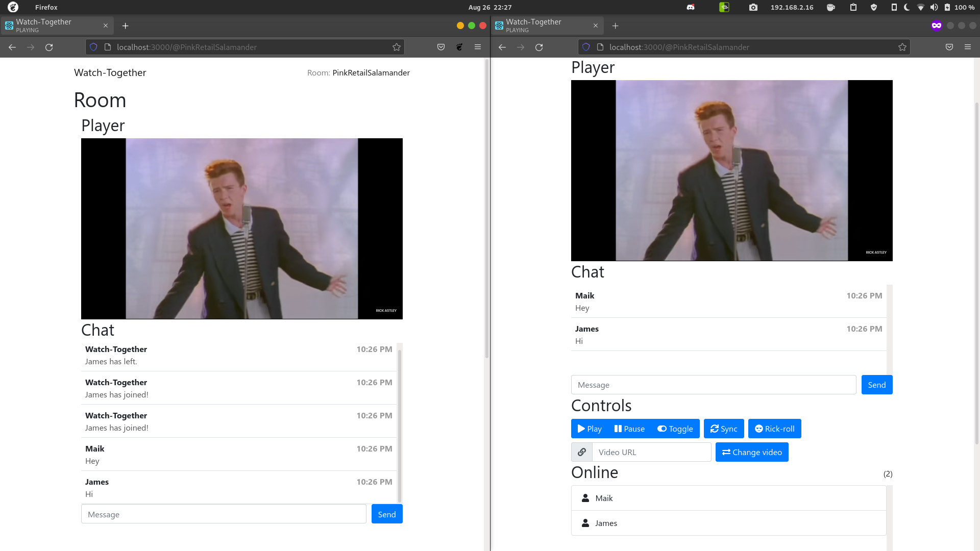The image size is (980, 551).
Task: Open the left window's hamburger application menu
Action: tap(478, 47)
